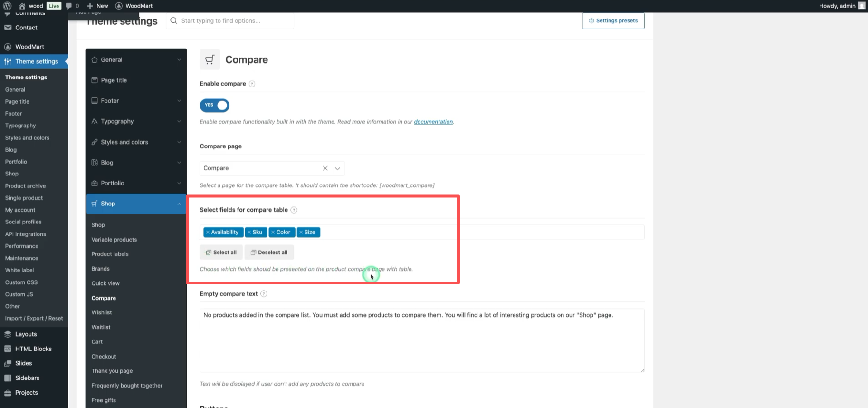Screen dimensions: 868x408
Task: Expand the Typography settings section
Action: 136,121
